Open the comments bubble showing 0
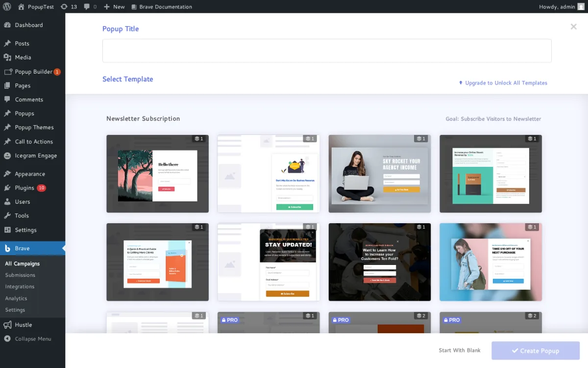 [90, 6]
